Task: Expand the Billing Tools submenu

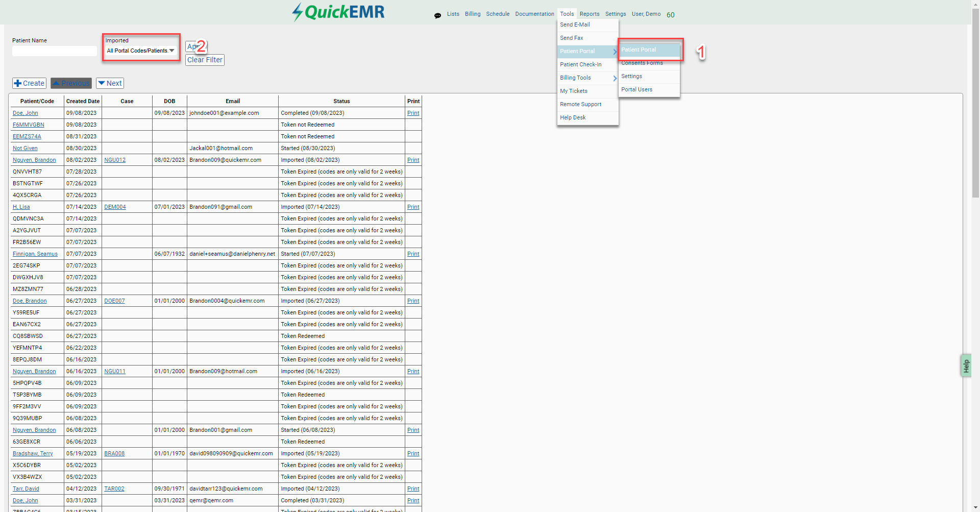Action: point(588,78)
